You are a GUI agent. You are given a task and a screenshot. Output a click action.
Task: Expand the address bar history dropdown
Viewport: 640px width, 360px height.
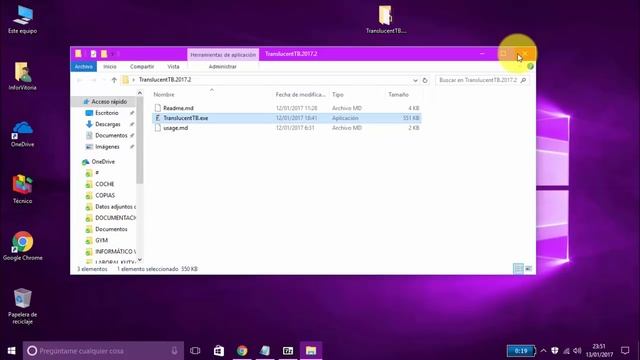tap(415, 80)
